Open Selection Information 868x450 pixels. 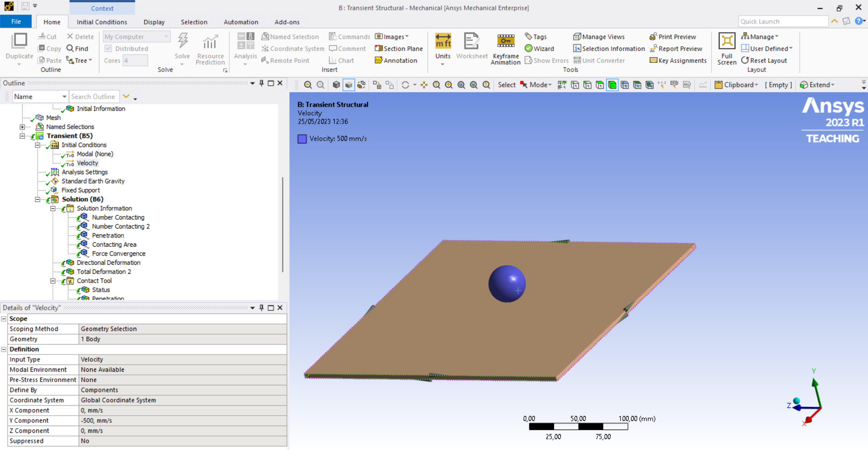[609, 48]
